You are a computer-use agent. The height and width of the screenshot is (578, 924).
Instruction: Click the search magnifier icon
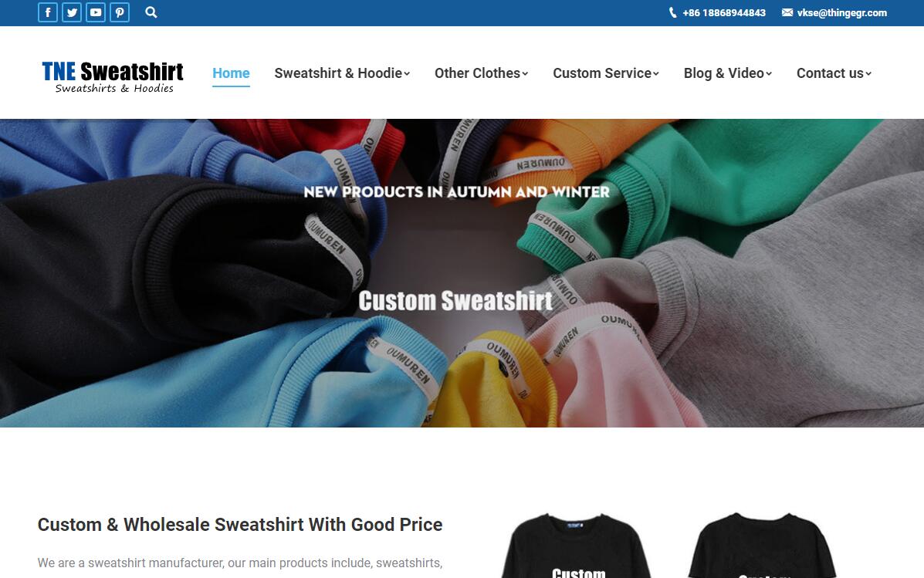tap(151, 12)
